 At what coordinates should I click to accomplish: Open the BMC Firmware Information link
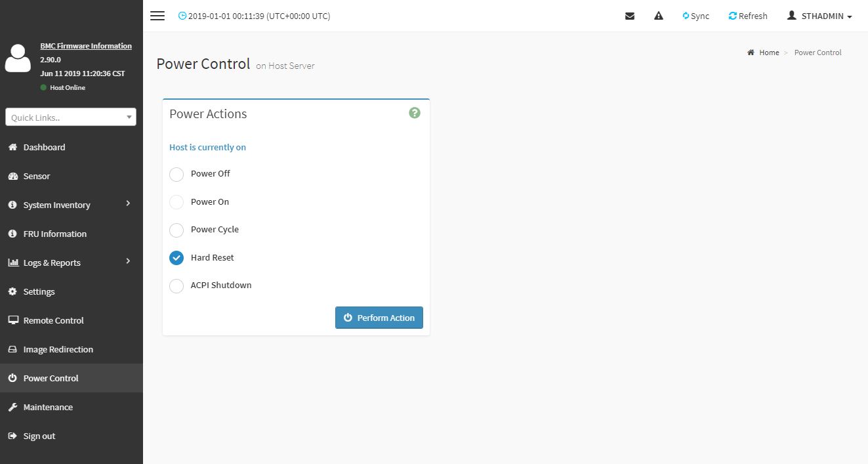pyautogui.click(x=86, y=46)
